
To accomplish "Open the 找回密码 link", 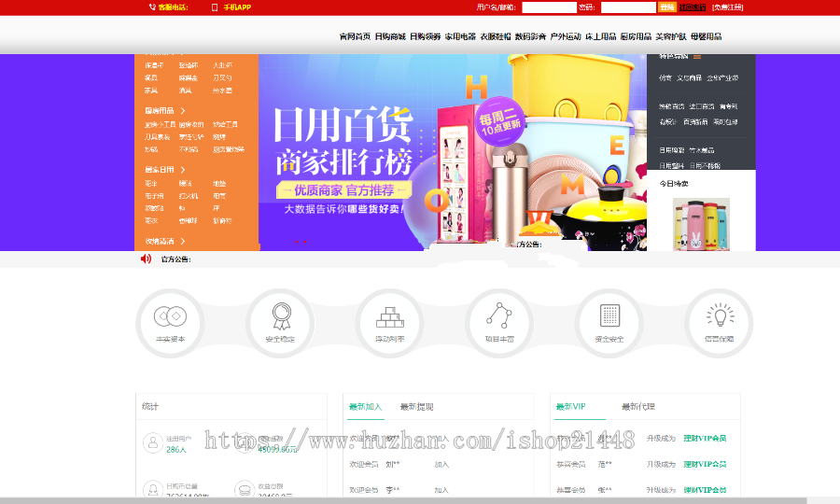I will tap(693, 7).
